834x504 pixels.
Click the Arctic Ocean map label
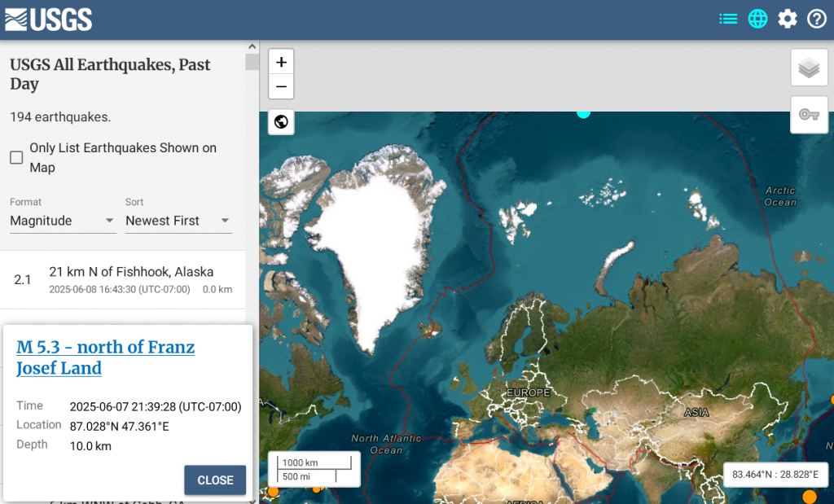pyautogui.click(x=780, y=196)
